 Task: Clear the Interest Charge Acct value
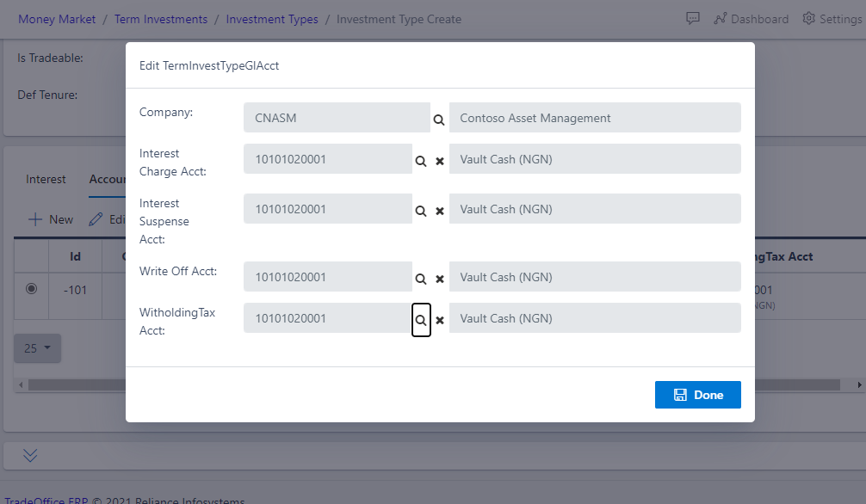tap(439, 160)
